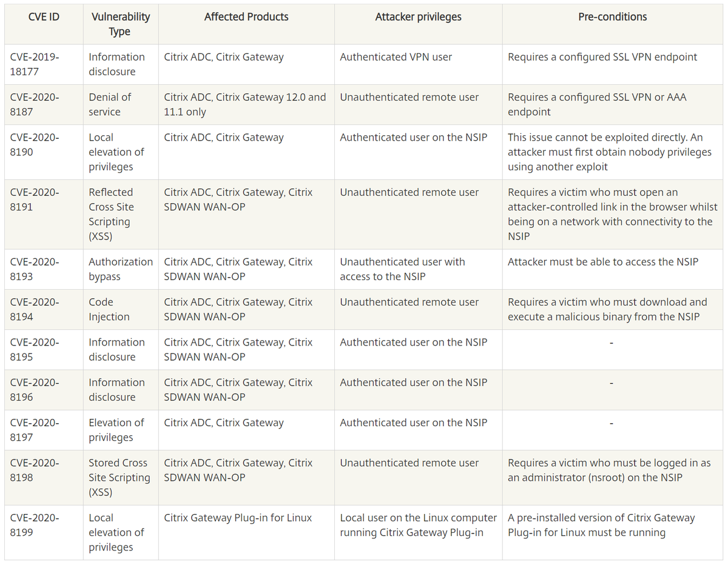728x565 pixels.
Task: Click the CVE-2020-8191 identifier
Action: click(x=35, y=199)
